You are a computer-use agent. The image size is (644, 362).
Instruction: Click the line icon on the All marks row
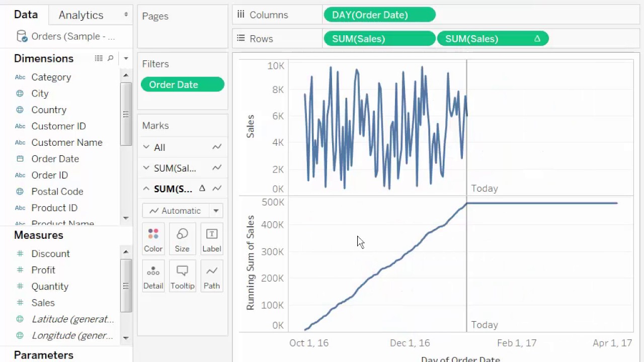pyautogui.click(x=217, y=147)
